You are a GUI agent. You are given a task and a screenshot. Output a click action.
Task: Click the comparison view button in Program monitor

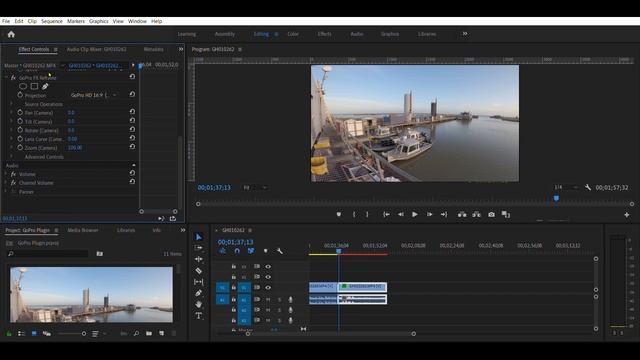click(506, 215)
